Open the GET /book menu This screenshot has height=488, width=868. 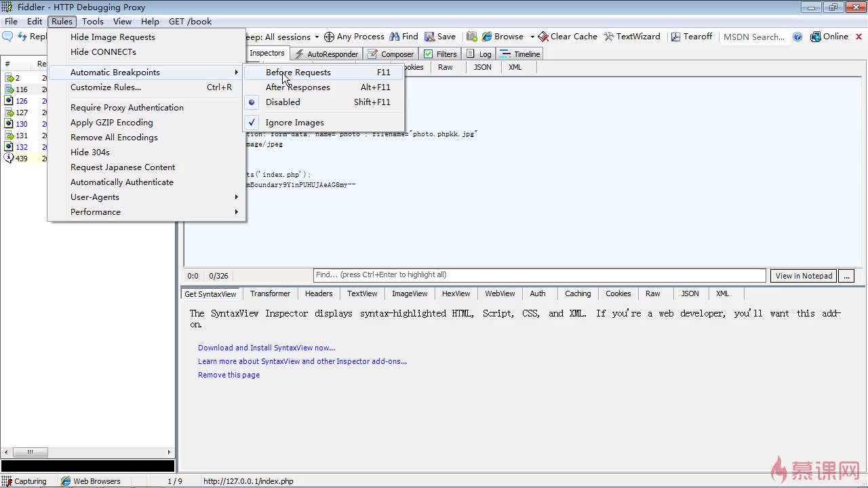coord(190,21)
